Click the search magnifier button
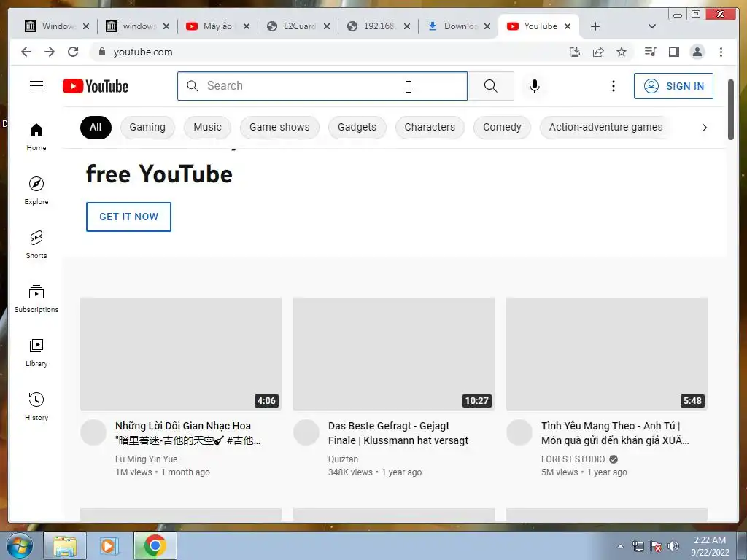The image size is (747, 560). pyautogui.click(x=491, y=86)
